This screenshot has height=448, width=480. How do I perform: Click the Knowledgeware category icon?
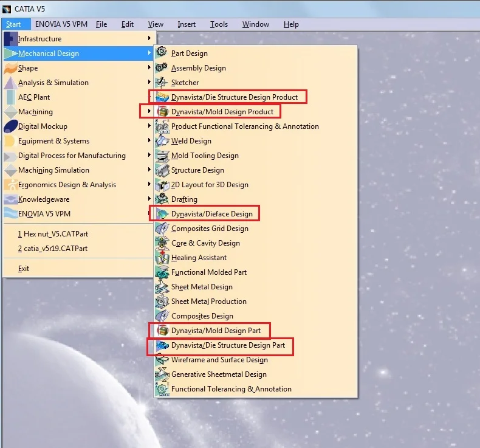point(11,199)
